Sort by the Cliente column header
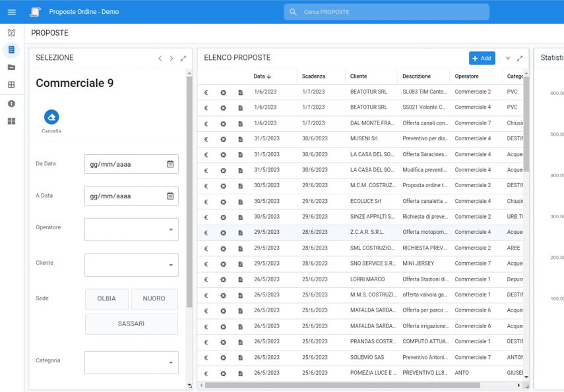 358,76
